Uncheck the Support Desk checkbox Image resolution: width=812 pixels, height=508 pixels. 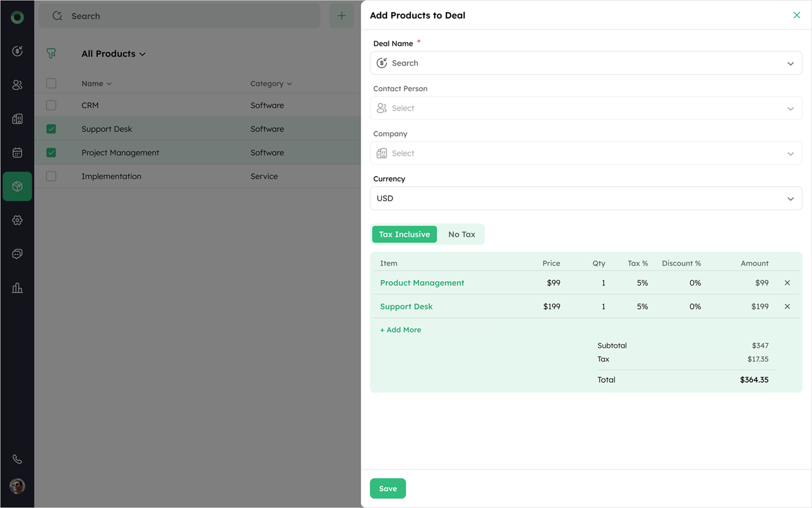[x=51, y=129]
